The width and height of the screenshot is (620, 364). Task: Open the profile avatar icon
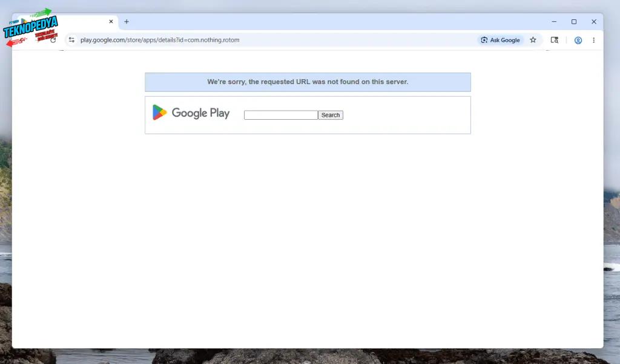pyautogui.click(x=578, y=41)
